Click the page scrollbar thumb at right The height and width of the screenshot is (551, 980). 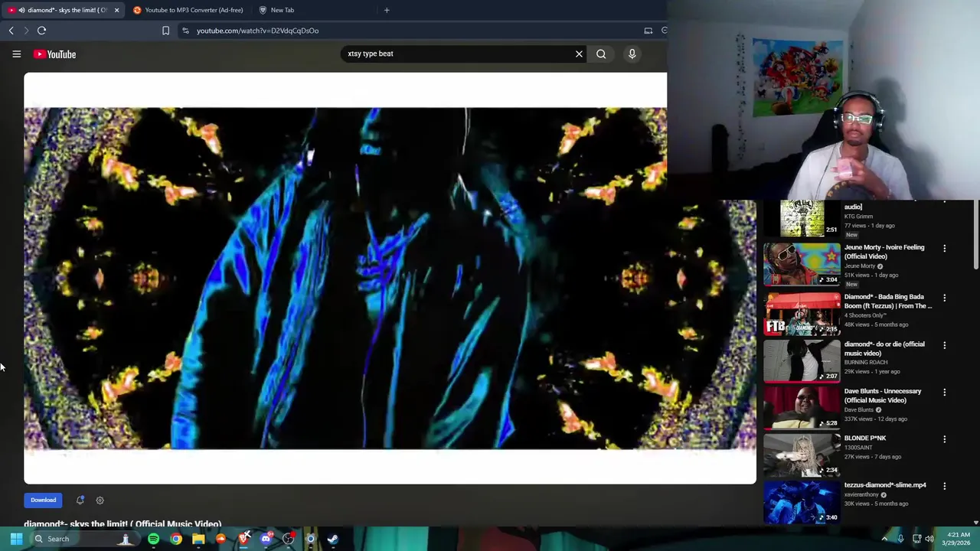(975, 235)
